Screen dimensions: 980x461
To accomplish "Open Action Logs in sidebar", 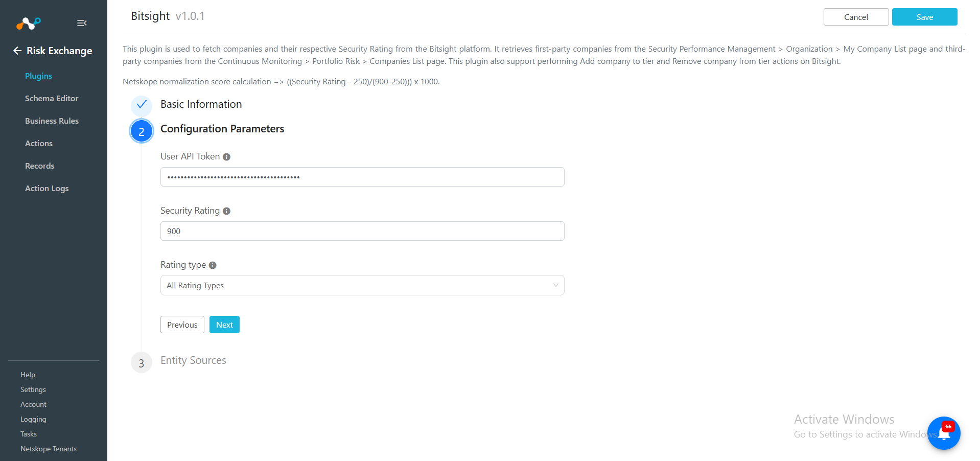I will pyautogui.click(x=46, y=188).
